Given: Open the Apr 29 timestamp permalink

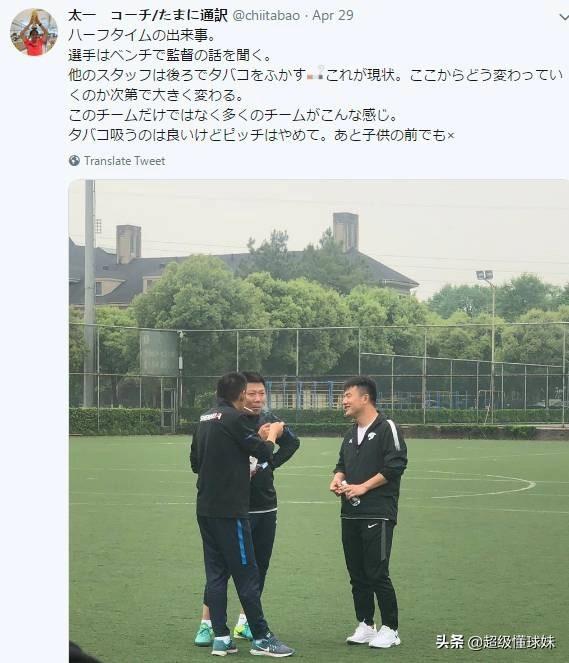Looking at the screenshot, I should [333, 16].
